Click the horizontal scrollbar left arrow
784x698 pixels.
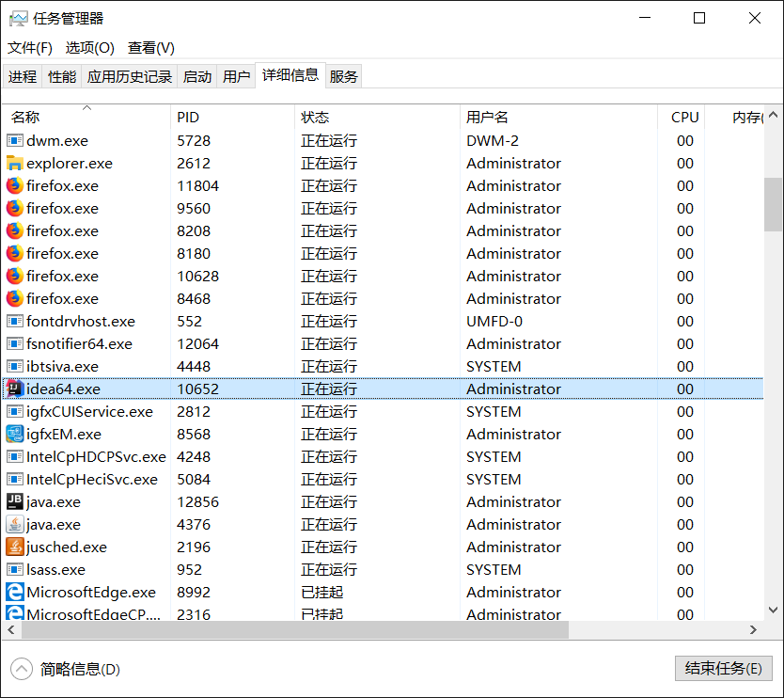(x=11, y=629)
